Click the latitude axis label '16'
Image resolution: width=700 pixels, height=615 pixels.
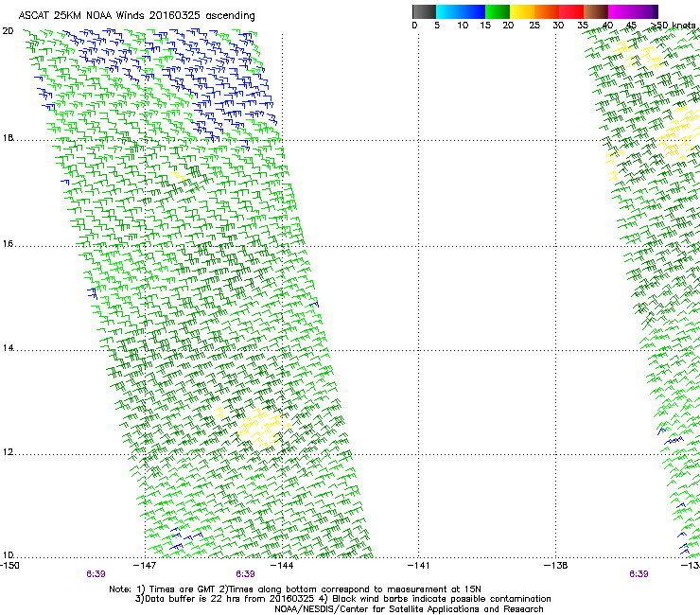point(8,244)
